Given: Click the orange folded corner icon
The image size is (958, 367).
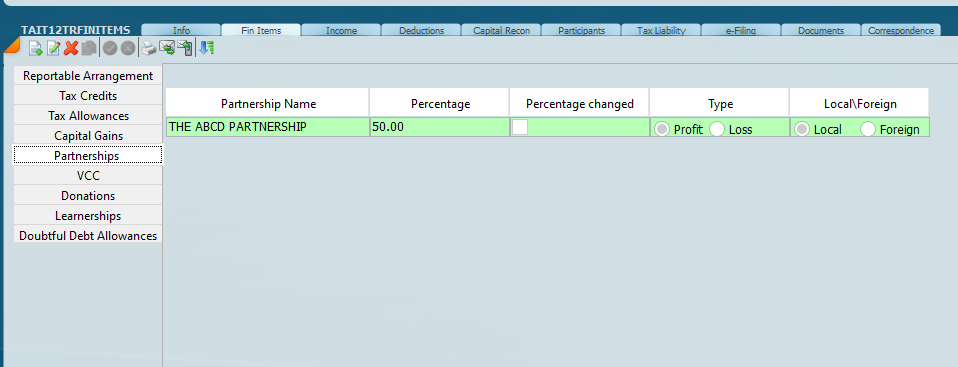Looking at the screenshot, I should (x=11, y=45).
